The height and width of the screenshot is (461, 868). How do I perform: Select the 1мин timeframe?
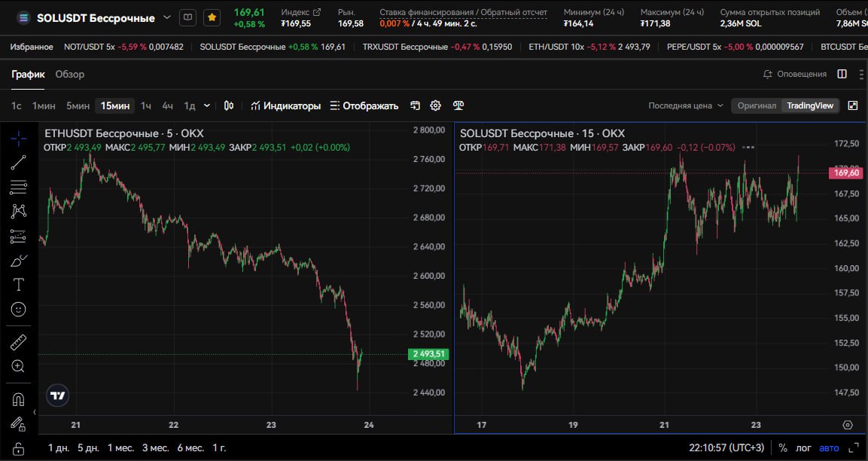[x=44, y=105]
